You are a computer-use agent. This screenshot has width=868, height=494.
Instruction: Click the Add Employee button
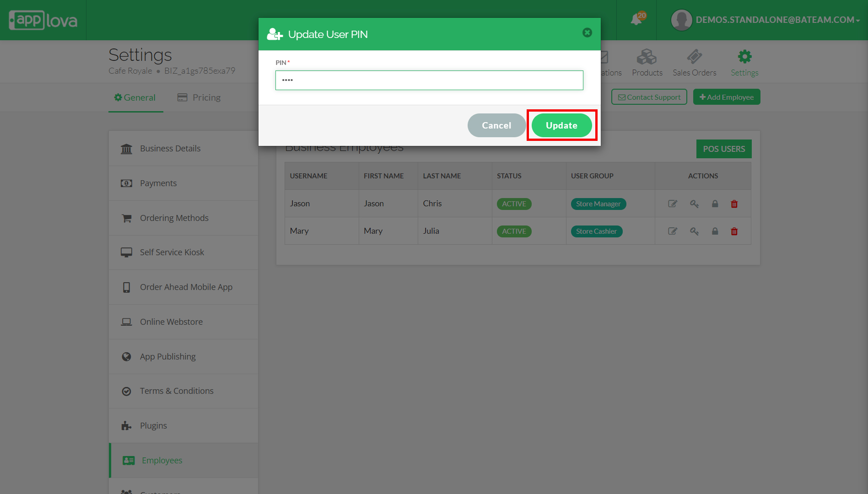tap(726, 97)
